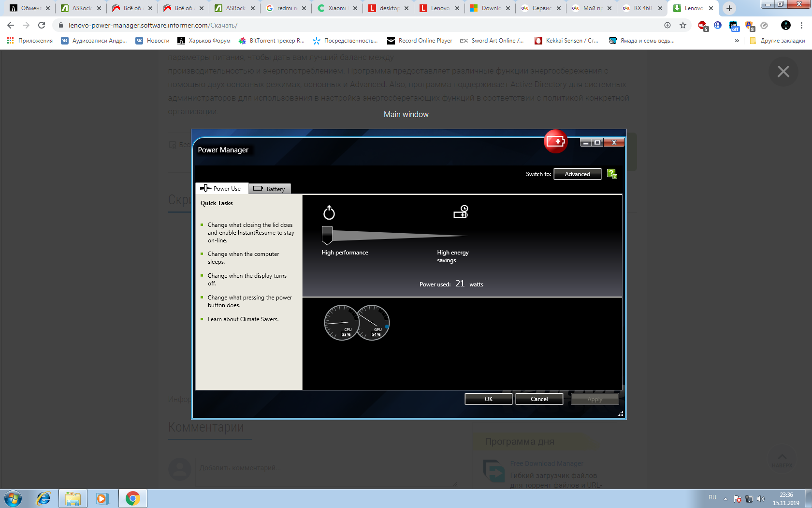Open the Новости bookmark

[x=153, y=41]
